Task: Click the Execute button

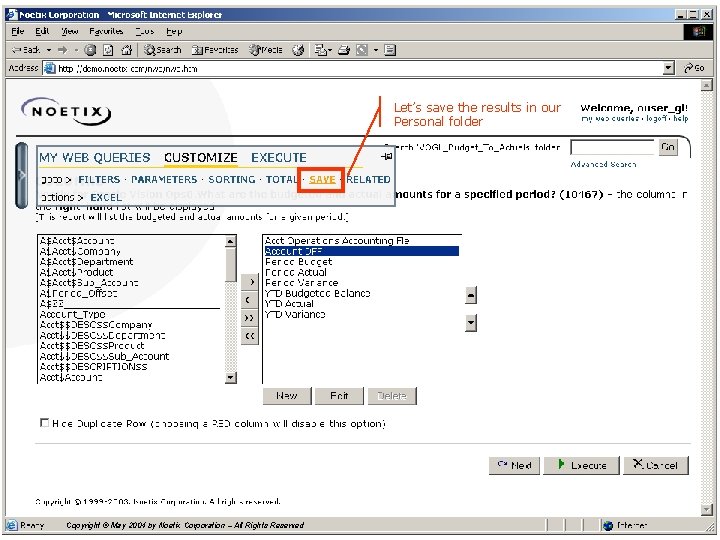Action: [x=582, y=465]
